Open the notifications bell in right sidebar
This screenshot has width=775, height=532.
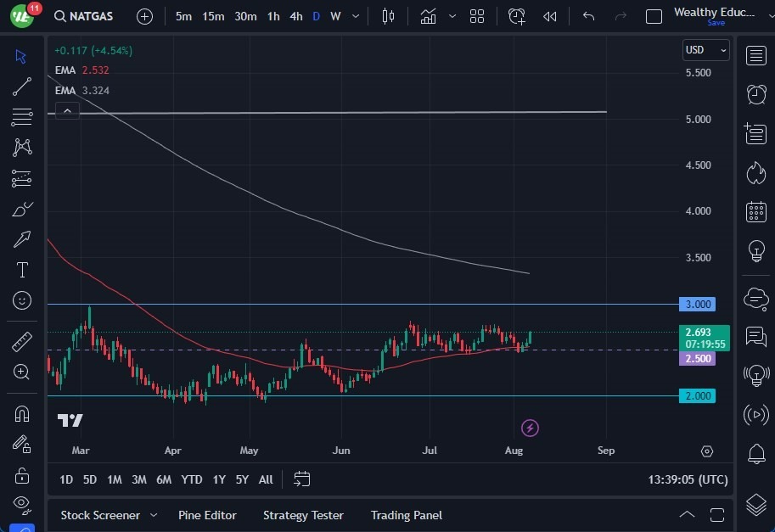coord(755,454)
